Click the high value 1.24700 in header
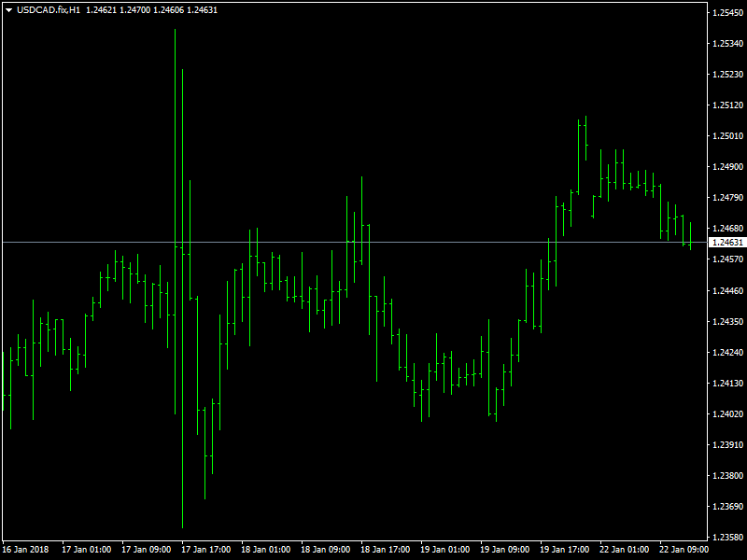 [134, 10]
